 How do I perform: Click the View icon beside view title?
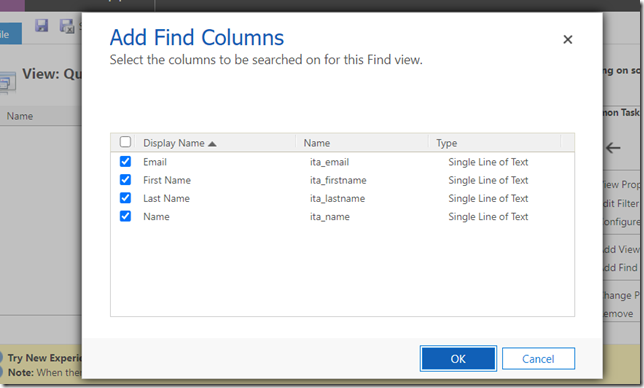[7, 83]
